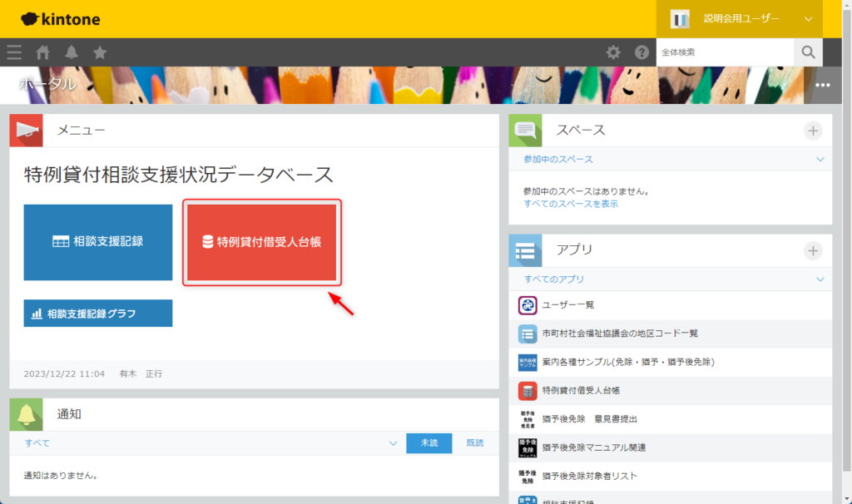This screenshot has height=504, width=852.
Task: Open the 相談支援記録 blue button
Action: click(x=98, y=242)
